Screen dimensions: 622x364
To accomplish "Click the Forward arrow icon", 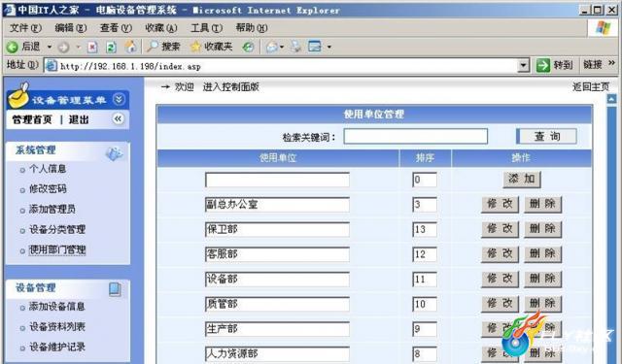I will pos(63,48).
